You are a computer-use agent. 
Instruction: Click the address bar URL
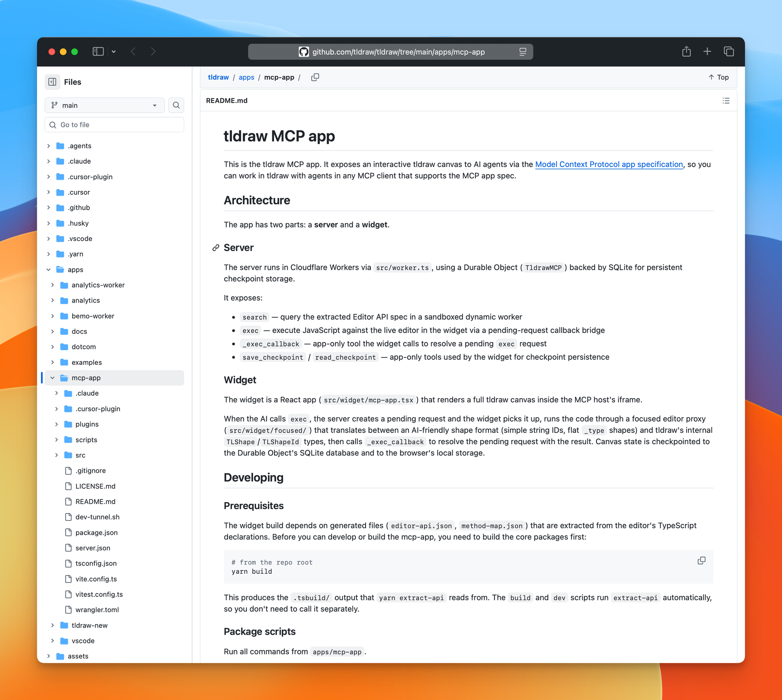pos(398,52)
